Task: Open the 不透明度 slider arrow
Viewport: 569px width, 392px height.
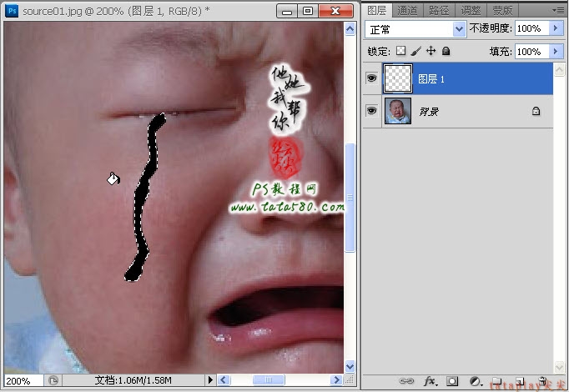Action: point(555,28)
